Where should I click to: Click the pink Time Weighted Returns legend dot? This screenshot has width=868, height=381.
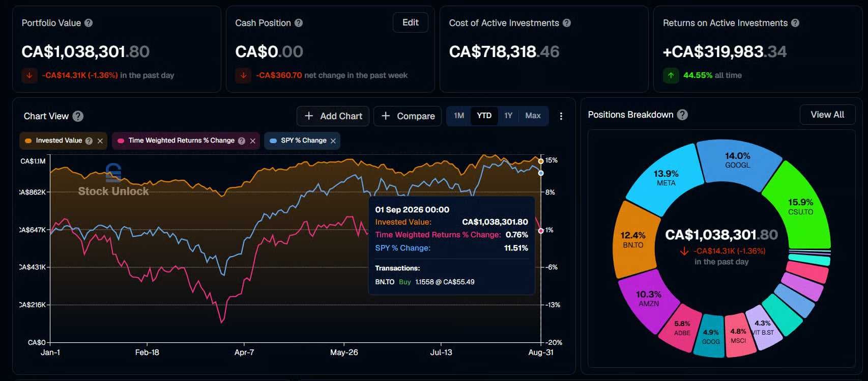click(x=121, y=141)
